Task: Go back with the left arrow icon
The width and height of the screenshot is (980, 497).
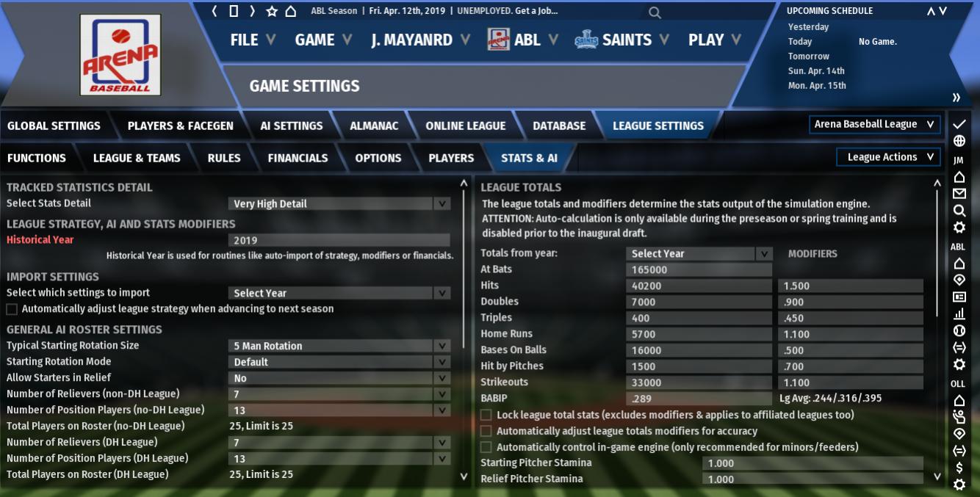Action: tap(215, 11)
